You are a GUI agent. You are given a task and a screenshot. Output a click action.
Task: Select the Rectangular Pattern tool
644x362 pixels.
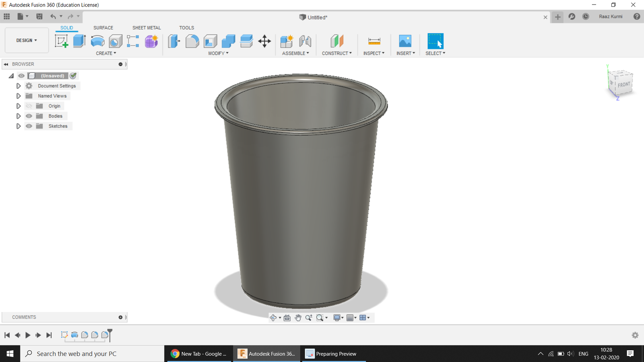click(133, 41)
